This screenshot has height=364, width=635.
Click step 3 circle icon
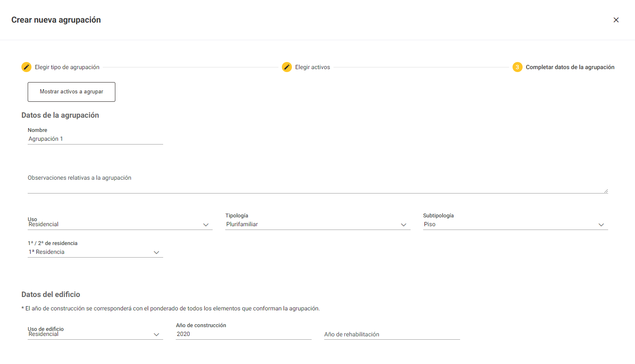[517, 67]
